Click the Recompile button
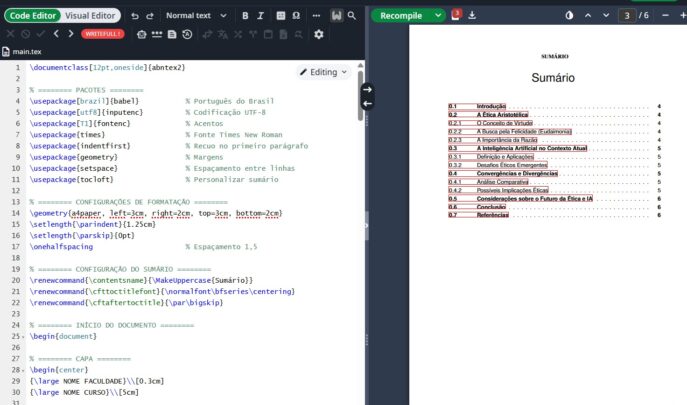This screenshot has width=687, height=405. [x=402, y=16]
